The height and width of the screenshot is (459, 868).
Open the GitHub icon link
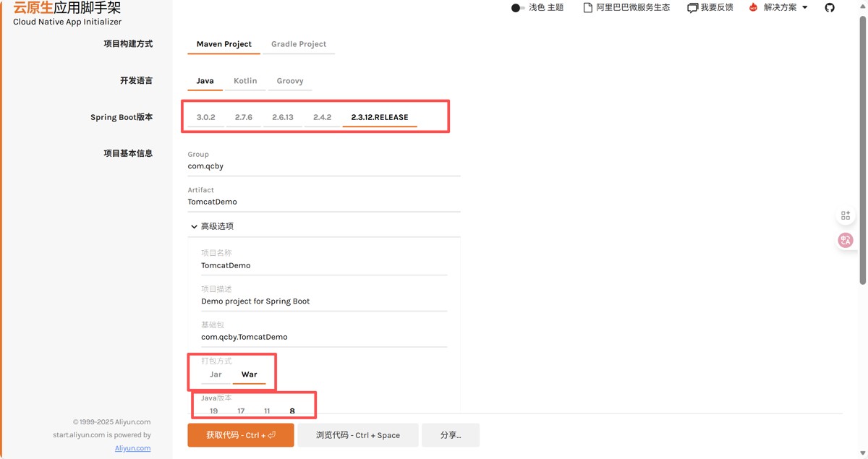(x=830, y=7)
